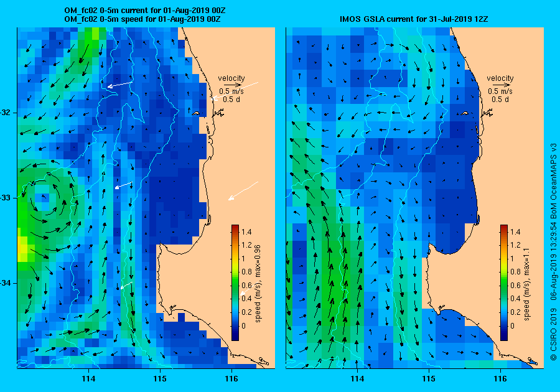Click the "116" longitude label under the right map
The height and width of the screenshot is (392, 560).
[500, 379]
